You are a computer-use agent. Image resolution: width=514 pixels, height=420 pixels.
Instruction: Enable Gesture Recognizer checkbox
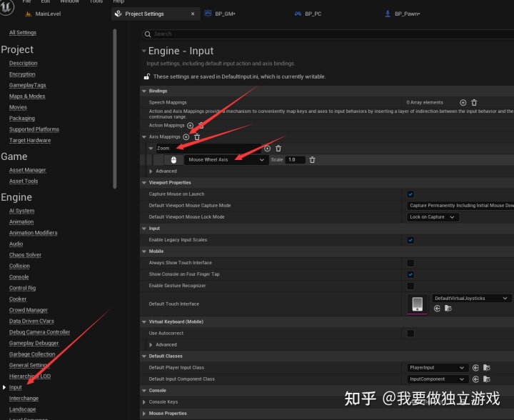tap(410, 286)
